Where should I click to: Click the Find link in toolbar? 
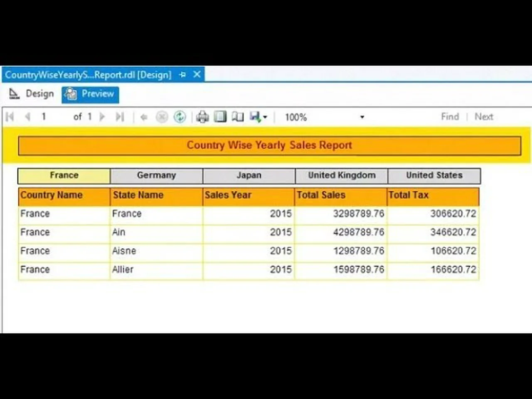pos(450,117)
